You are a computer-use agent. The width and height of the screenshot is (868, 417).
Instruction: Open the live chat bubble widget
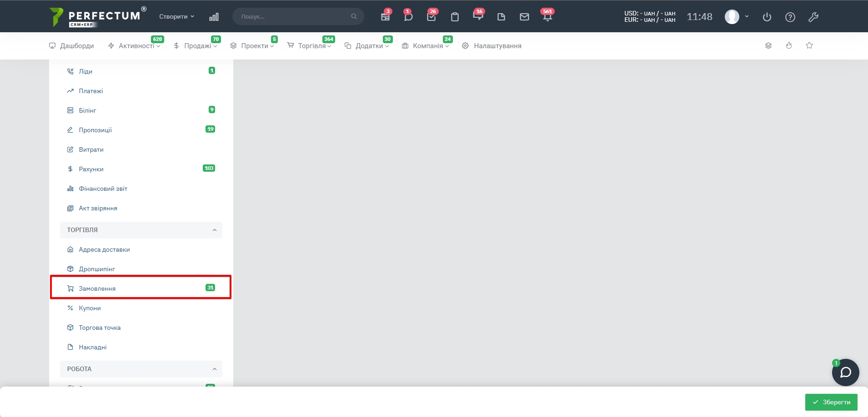click(845, 372)
